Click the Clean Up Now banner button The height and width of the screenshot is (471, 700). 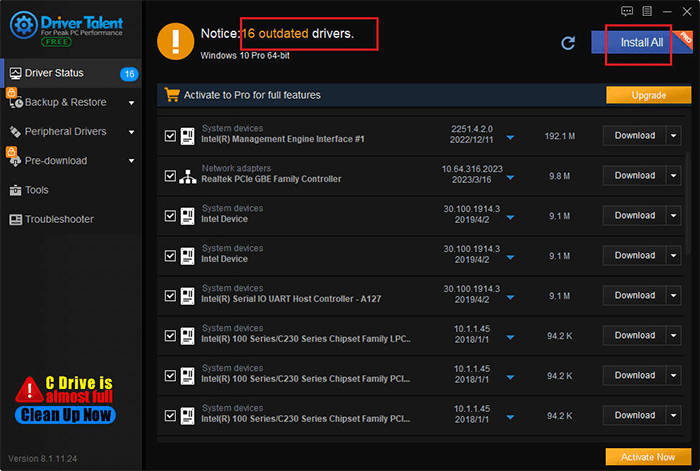coord(66,415)
